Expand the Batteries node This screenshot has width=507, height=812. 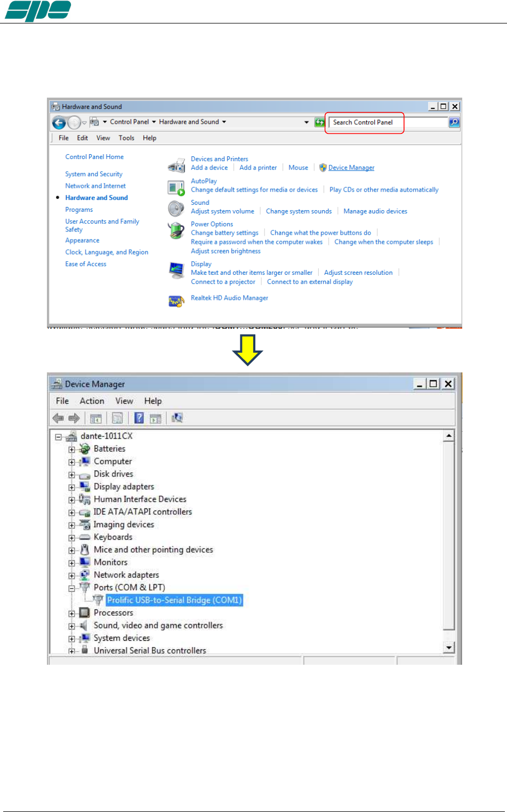click(71, 450)
